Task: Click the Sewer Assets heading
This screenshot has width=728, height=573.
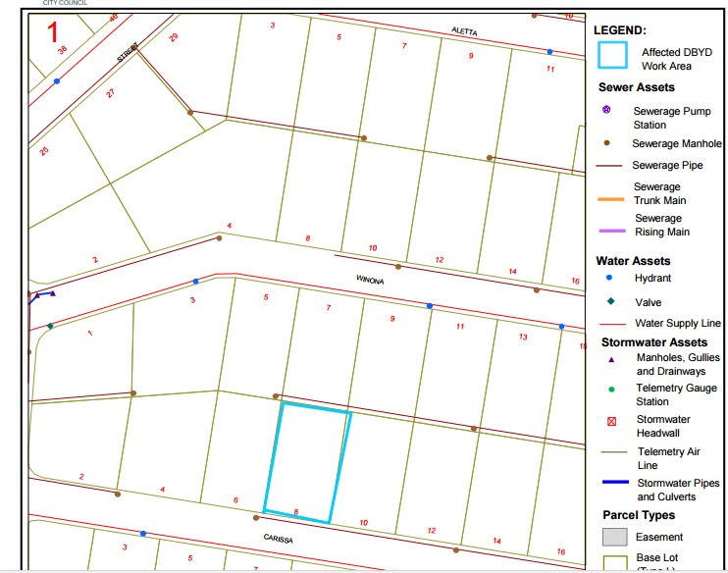Action: (x=636, y=87)
